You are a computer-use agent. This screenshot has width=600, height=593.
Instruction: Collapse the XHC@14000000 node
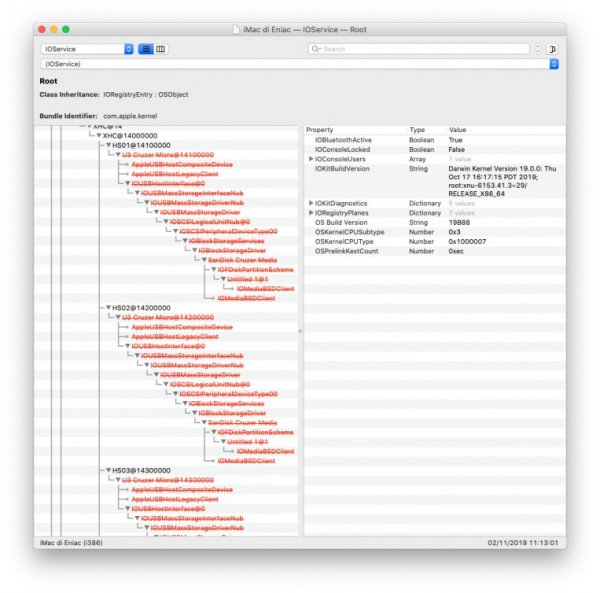pos(99,136)
